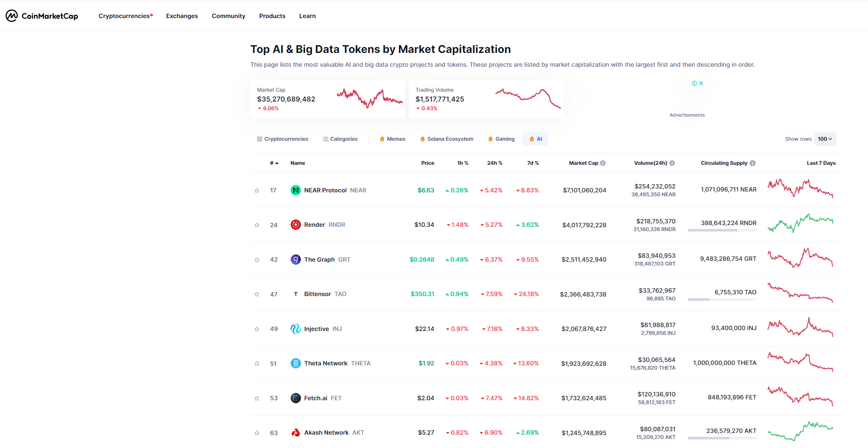Select the Solana Ecosystem category tab

click(x=446, y=139)
